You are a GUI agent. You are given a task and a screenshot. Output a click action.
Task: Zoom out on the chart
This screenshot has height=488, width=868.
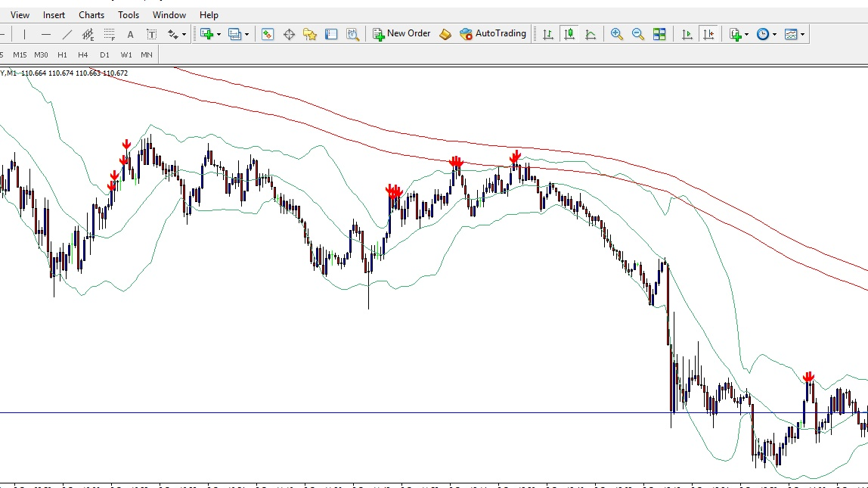(637, 34)
